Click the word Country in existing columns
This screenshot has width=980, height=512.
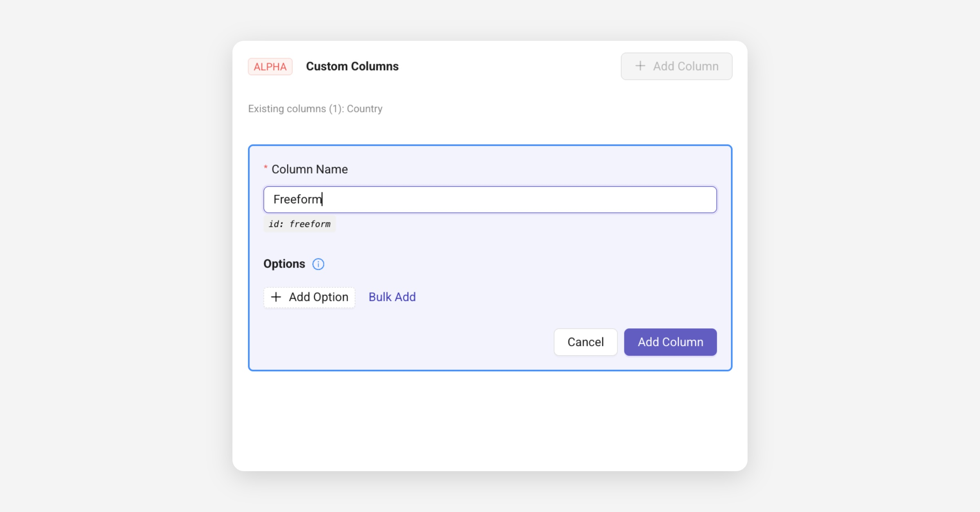click(364, 109)
